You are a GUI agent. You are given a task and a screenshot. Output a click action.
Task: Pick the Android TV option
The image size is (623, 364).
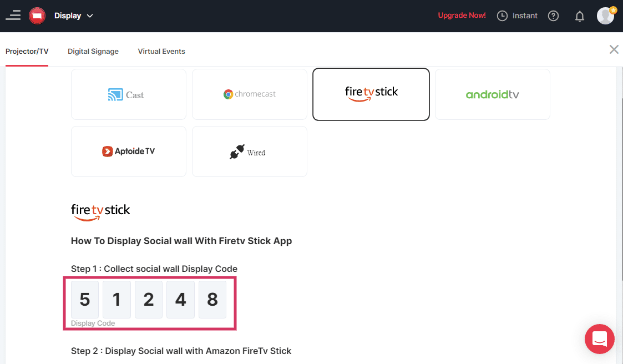pyautogui.click(x=493, y=94)
